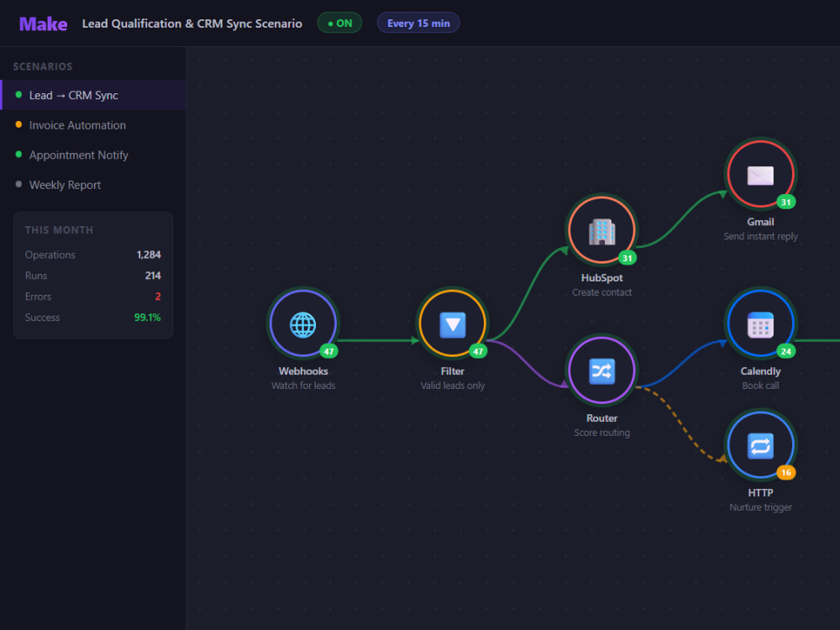This screenshot has height=630, width=840.
Task: Click the Webhooks module label
Action: (x=303, y=370)
